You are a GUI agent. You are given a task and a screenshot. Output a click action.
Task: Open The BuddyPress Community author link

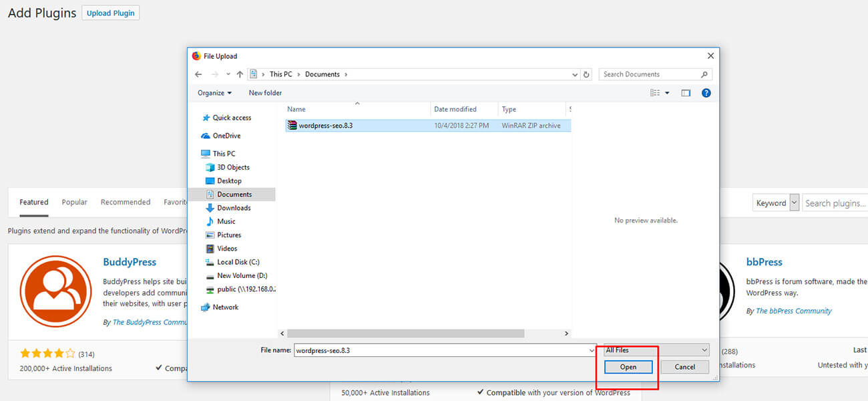click(x=150, y=322)
